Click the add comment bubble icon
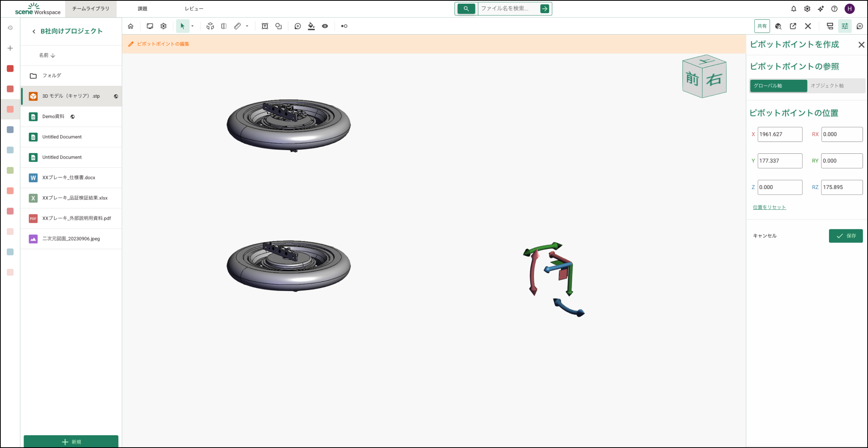The height and width of the screenshot is (448, 868). click(x=298, y=26)
